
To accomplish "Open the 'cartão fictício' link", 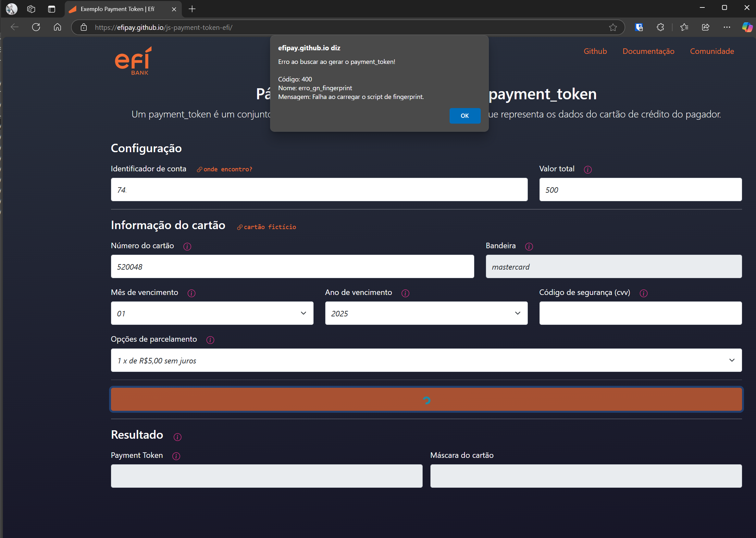I will coord(266,227).
